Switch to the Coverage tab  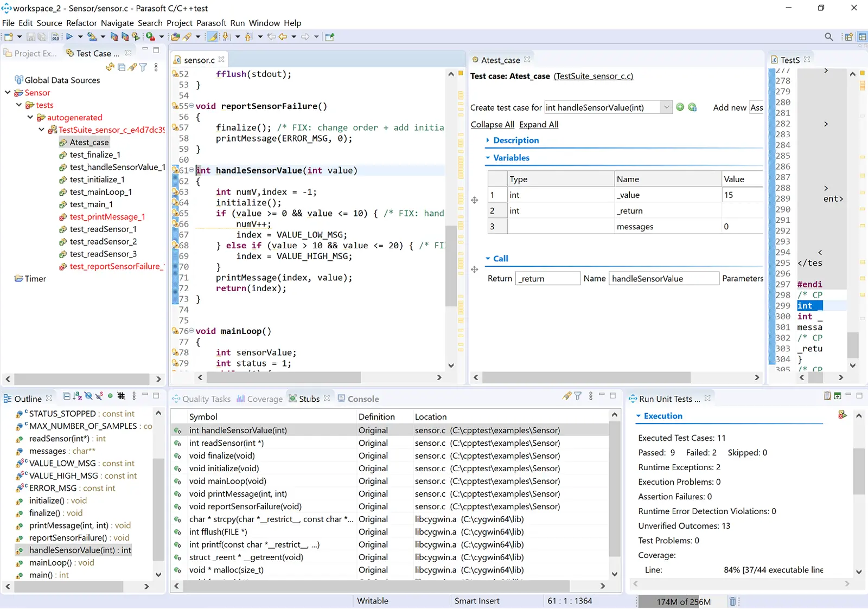(x=259, y=399)
